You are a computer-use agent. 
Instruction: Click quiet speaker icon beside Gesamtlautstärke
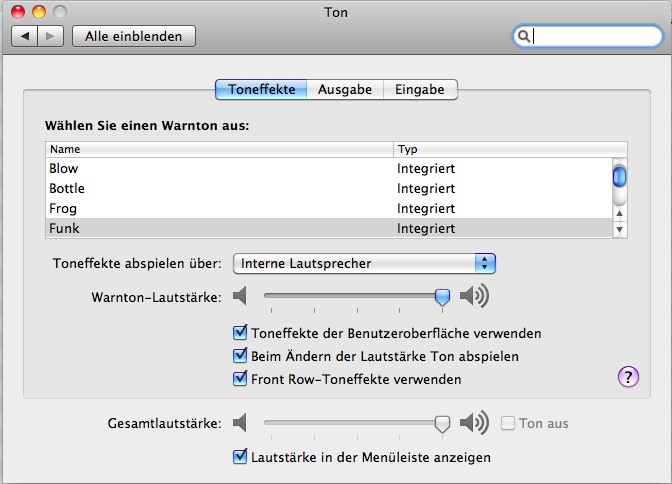(x=240, y=423)
